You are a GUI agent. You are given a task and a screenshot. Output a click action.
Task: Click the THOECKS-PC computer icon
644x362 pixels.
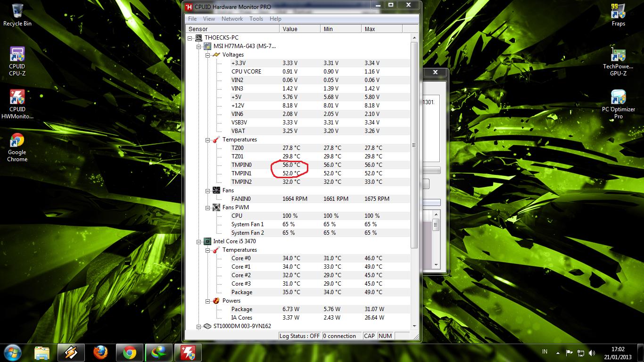pyautogui.click(x=199, y=38)
